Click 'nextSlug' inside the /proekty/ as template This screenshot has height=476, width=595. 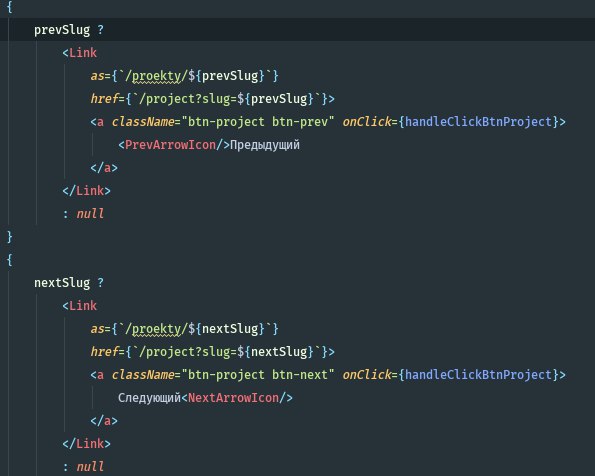pyautogui.click(x=230, y=329)
